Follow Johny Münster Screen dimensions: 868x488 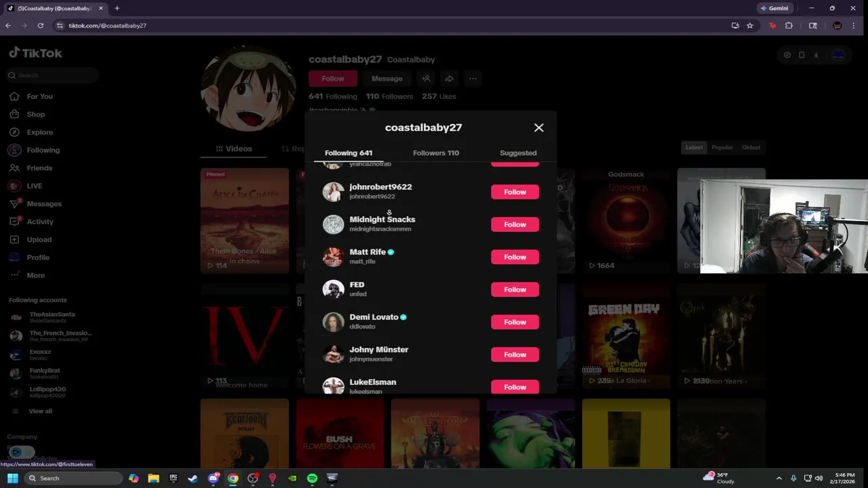(515, 354)
